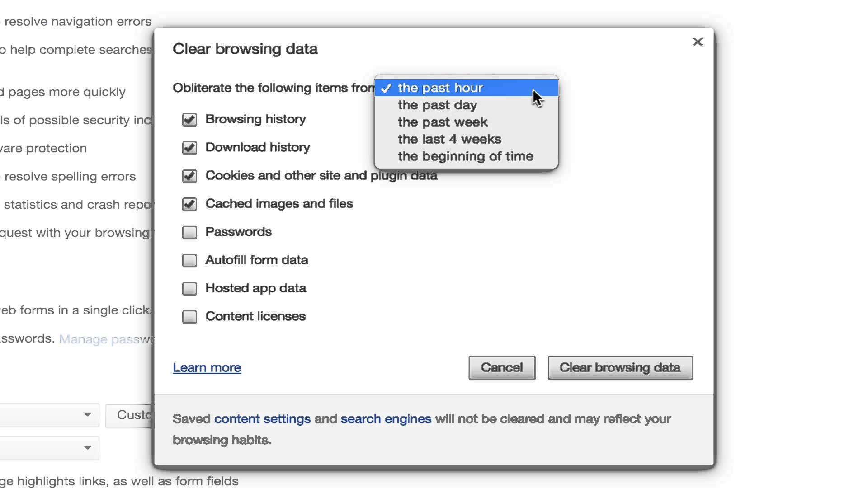Select 'the past week' time range
Viewport: 868px width, 488px height.
tap(442, 122)
